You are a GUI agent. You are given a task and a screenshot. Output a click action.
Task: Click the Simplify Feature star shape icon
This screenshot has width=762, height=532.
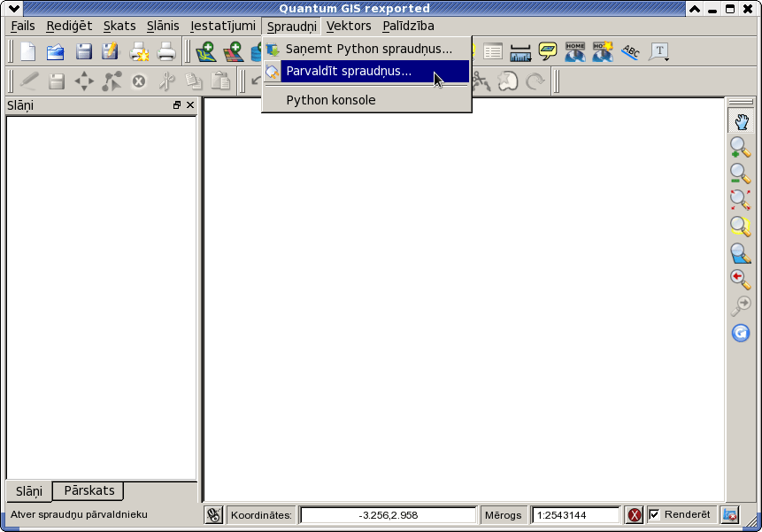(x=508, y=81)
